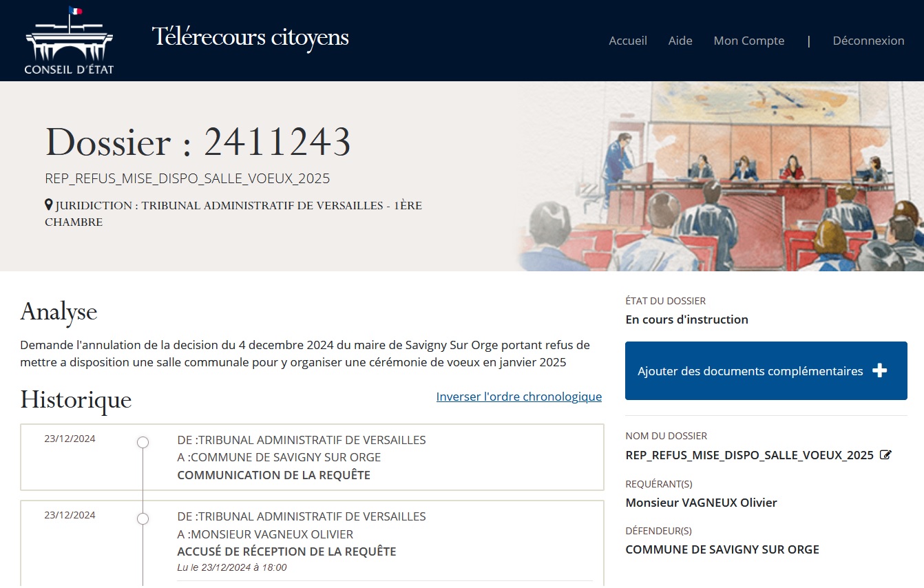The width and height of the screenshot is (924, 588).
Task: Log out via the Déconnexion link
Action: [868, 41]
